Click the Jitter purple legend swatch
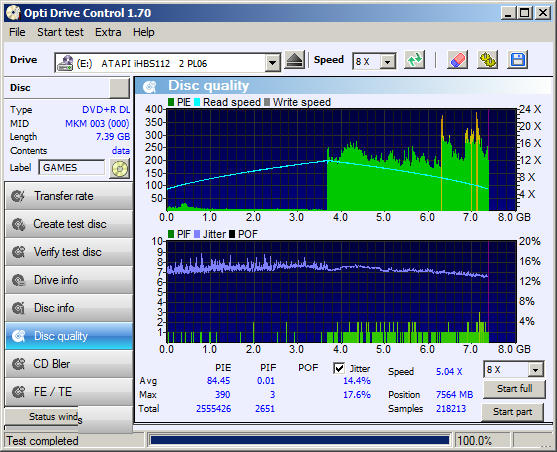The height and width of the screenshot is (452, 557). pyautogui.click(x=197, y=234)
